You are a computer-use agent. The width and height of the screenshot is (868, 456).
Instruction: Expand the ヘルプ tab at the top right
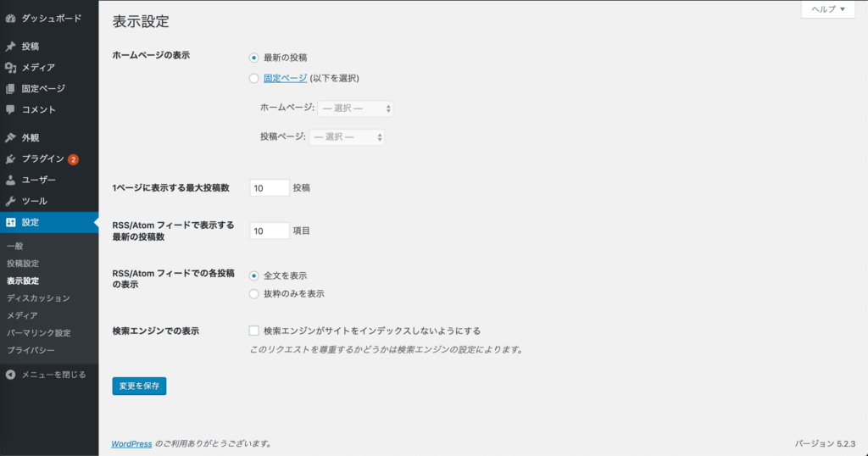828,9
